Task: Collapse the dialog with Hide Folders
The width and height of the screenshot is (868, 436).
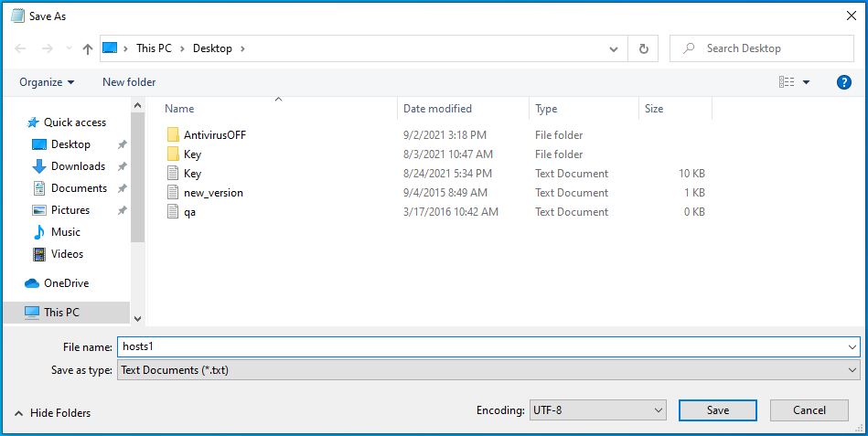Action: pos(53,413)
